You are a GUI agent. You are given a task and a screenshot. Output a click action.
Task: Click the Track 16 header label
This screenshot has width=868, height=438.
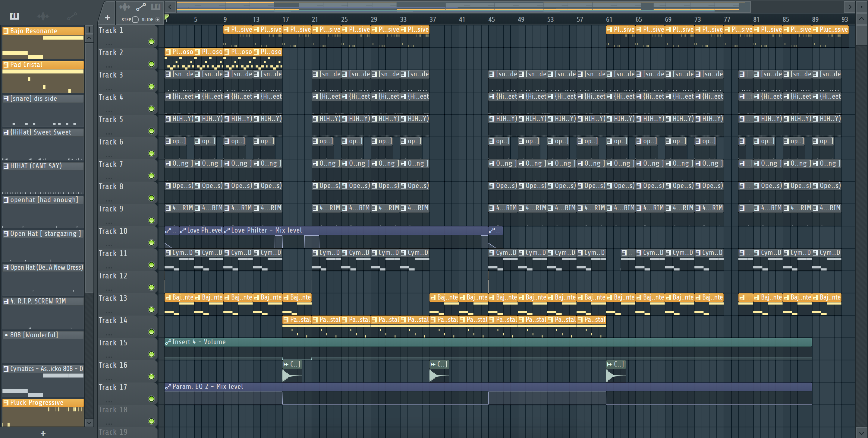113,365
